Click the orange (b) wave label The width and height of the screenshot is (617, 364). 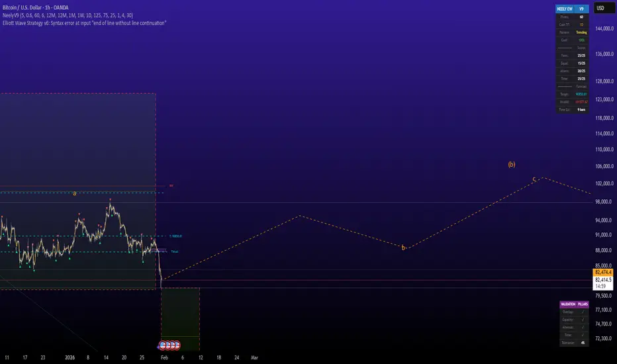511,164
